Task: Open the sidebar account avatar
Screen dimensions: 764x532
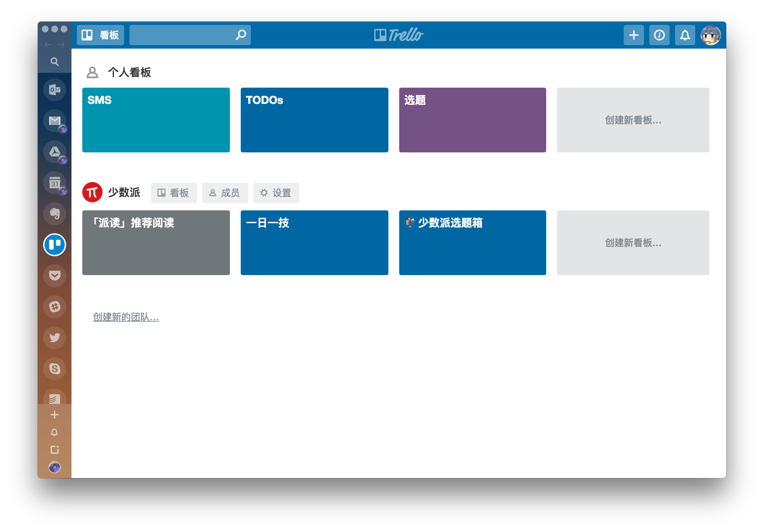Action: pos(55,467)
